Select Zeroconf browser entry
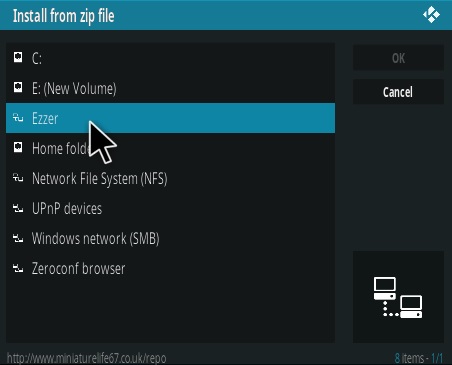This screenshot has height=365, width=452. 170,268
